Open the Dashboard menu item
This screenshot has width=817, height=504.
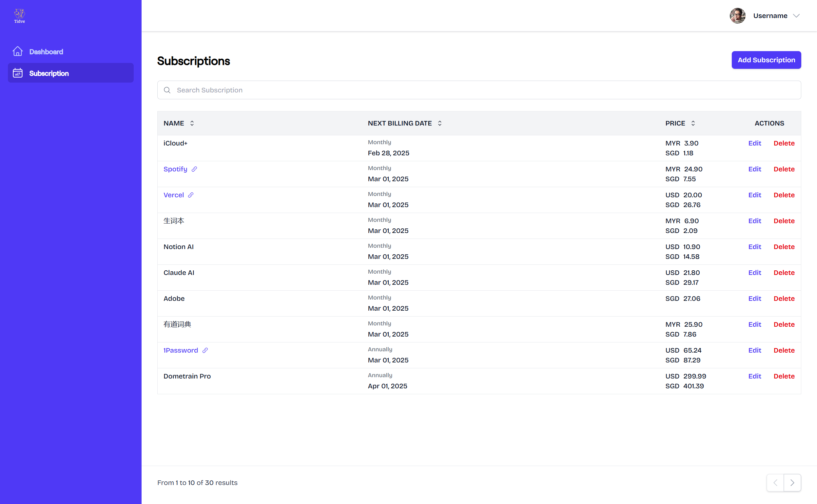[71, 51]
